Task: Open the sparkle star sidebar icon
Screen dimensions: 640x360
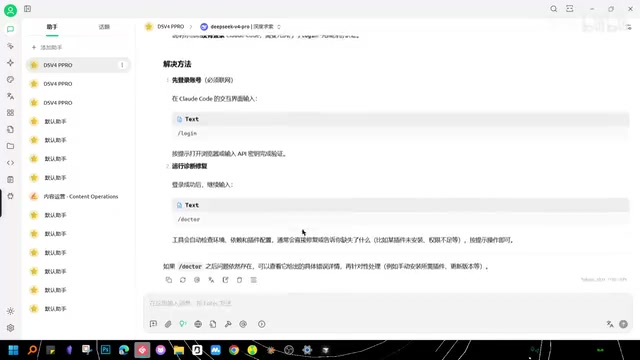Action: click(x=10, y=62)
